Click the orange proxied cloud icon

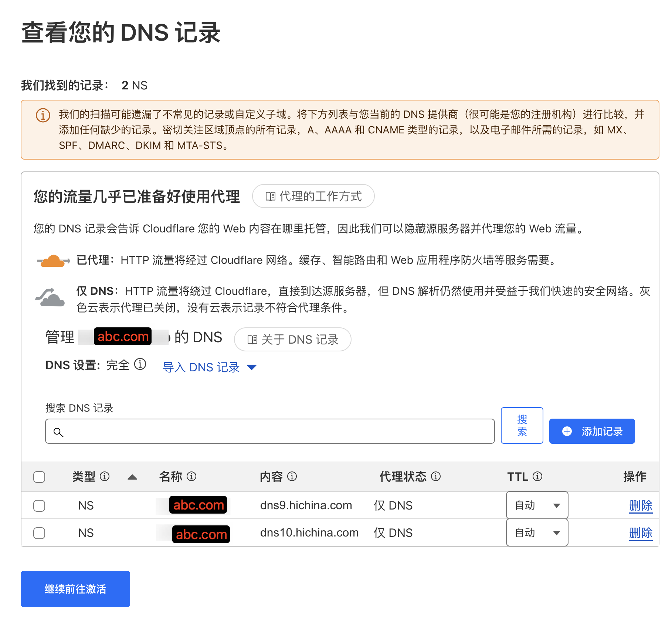54,260
